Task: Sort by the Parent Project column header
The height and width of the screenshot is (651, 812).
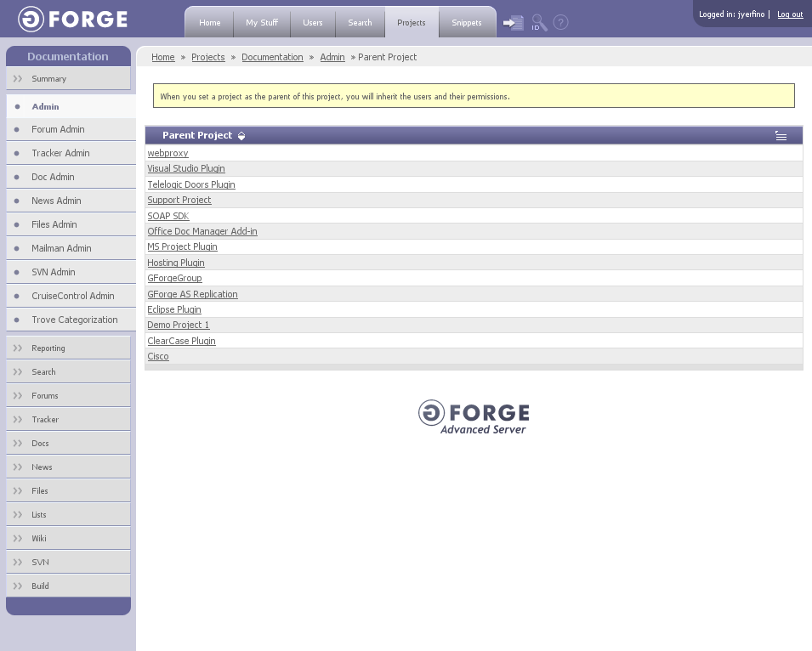Action: (x=197, y=136)
